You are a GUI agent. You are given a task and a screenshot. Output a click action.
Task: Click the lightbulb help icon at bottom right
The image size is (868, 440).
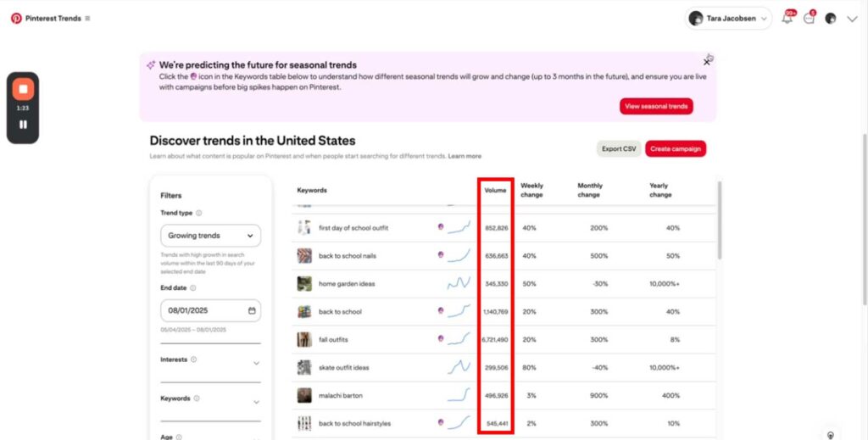point(831,436)
